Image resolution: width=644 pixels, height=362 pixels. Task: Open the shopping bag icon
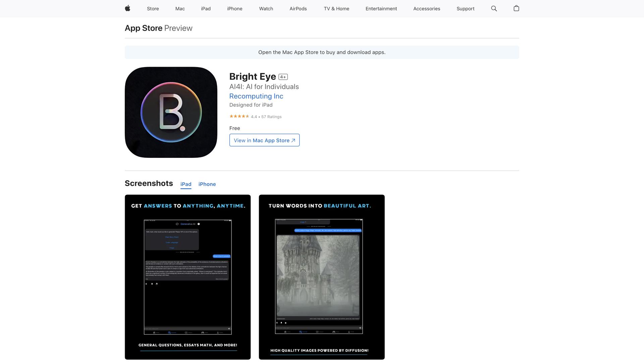[x=516, y=8]
